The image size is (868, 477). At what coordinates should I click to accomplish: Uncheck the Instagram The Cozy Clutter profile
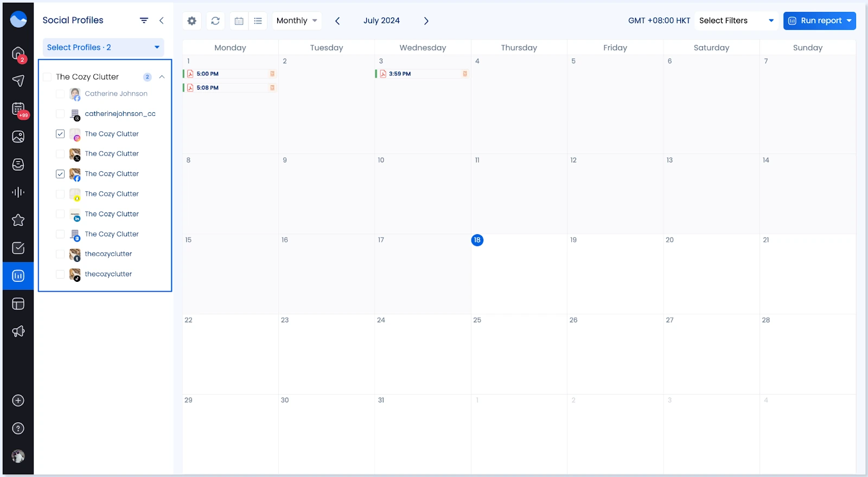tap(60, 134)
